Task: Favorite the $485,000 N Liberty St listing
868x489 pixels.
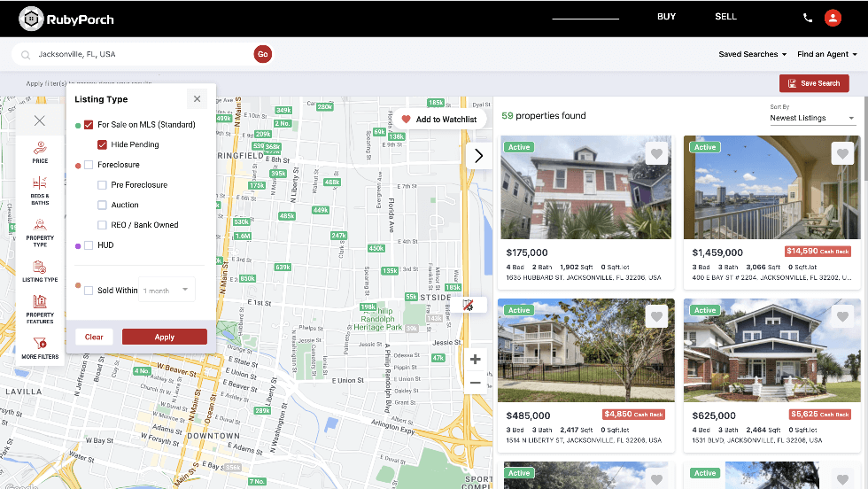Action: pyautogui.click(x=656, y=317)
